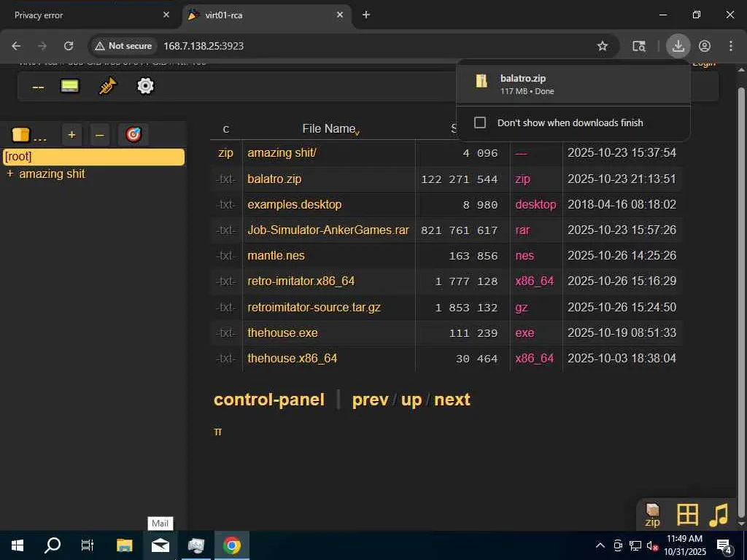
Task: Click the green terminal message icon
Action: coord(70,86)
